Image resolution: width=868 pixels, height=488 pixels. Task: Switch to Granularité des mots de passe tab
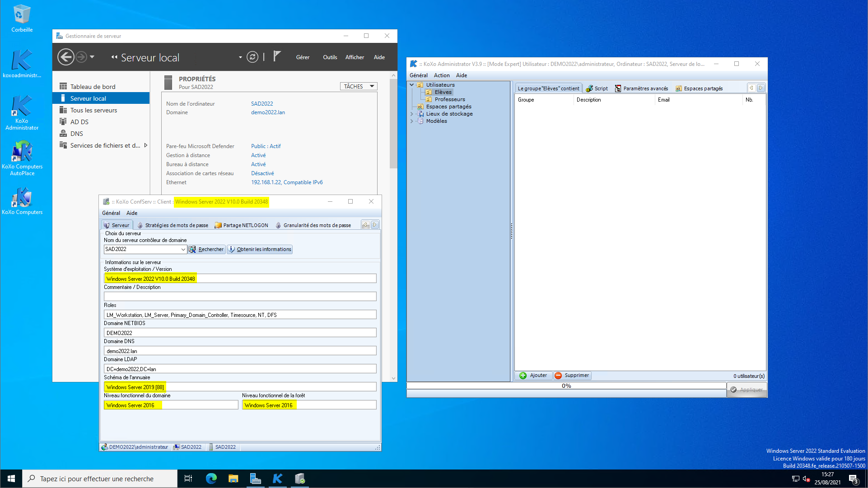pyautogui.click(x=313, y=225)
